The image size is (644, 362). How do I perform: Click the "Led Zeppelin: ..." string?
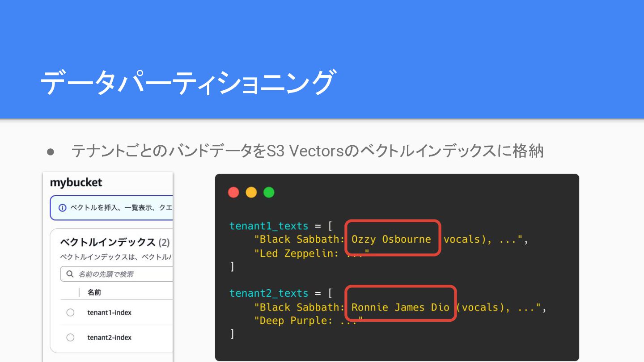pyautogui.click(x=312, y=253)
